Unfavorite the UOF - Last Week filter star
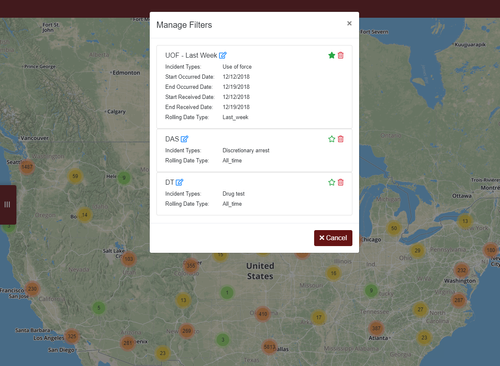The width and height of the screenshot is (500, 366). 331,55
